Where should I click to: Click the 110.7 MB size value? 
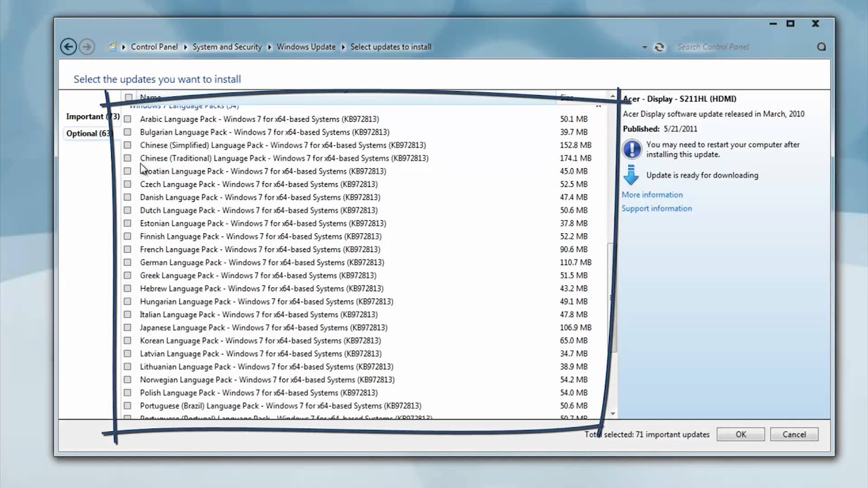tap(576, 262)
